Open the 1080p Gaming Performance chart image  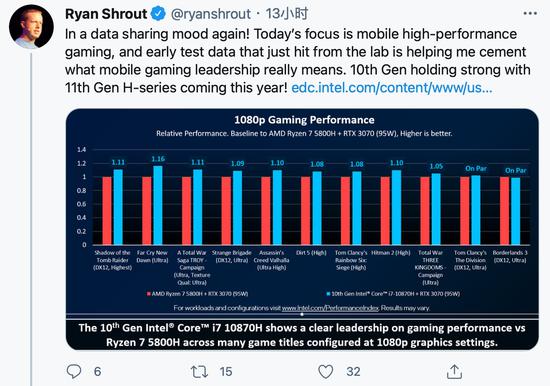pos(302,229)
